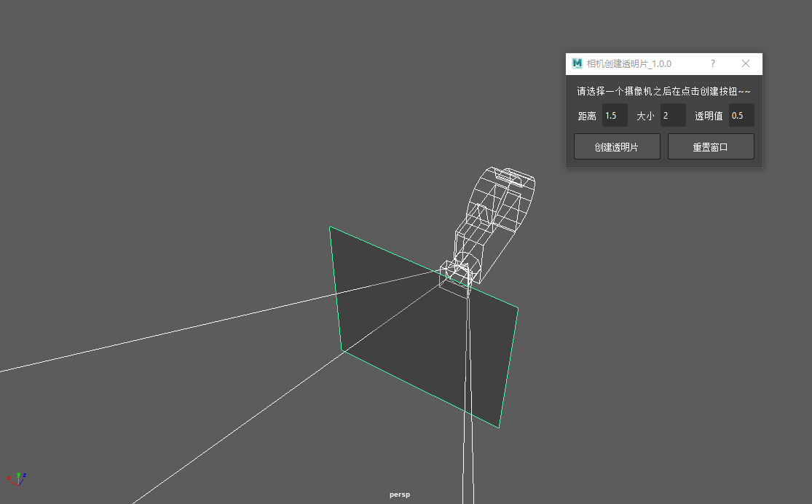This screenshot has width=812, height=504.
Task: Click the Maya logo icon in dialog title
Action: point(578,64)
